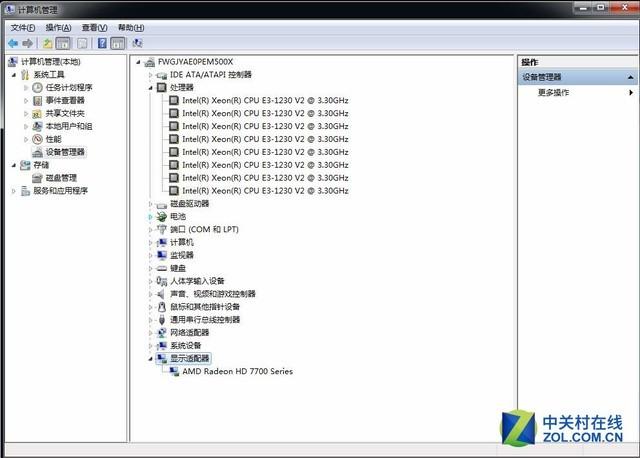640x458 pixels.
Task: Select the 事件查看器 icon in the tree
Action: (37, 100)
